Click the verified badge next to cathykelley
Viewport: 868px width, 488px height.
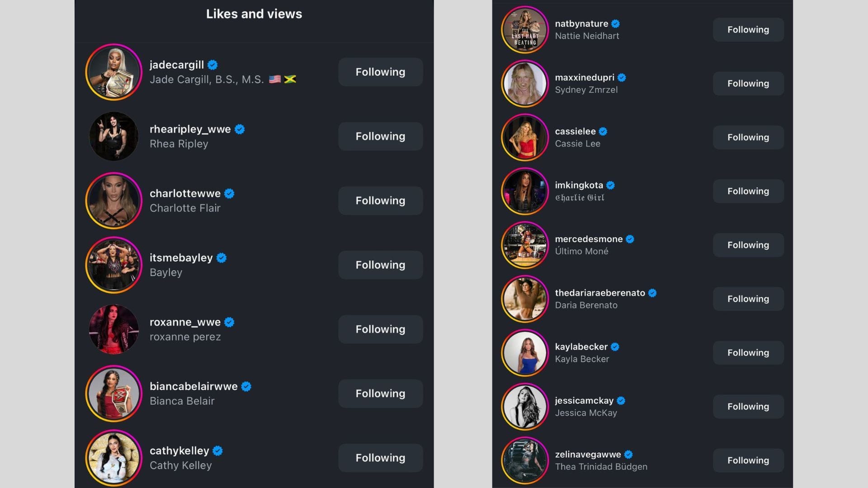click(217, 451)
